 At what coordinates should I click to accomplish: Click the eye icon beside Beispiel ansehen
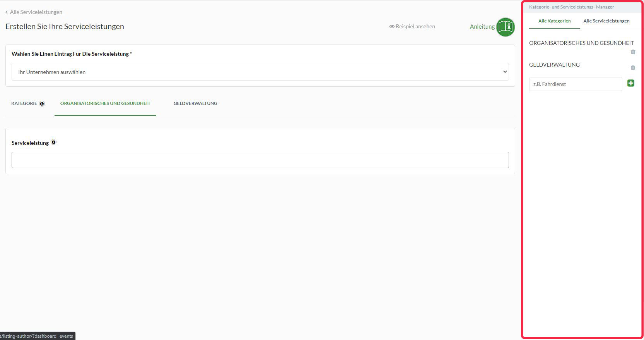click(391, 27)
